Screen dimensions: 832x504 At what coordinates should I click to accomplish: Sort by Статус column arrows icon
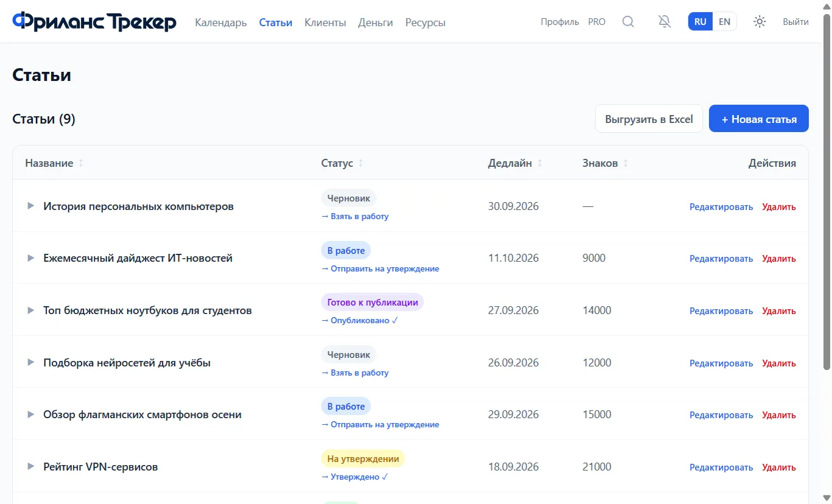tap(361, 163)
